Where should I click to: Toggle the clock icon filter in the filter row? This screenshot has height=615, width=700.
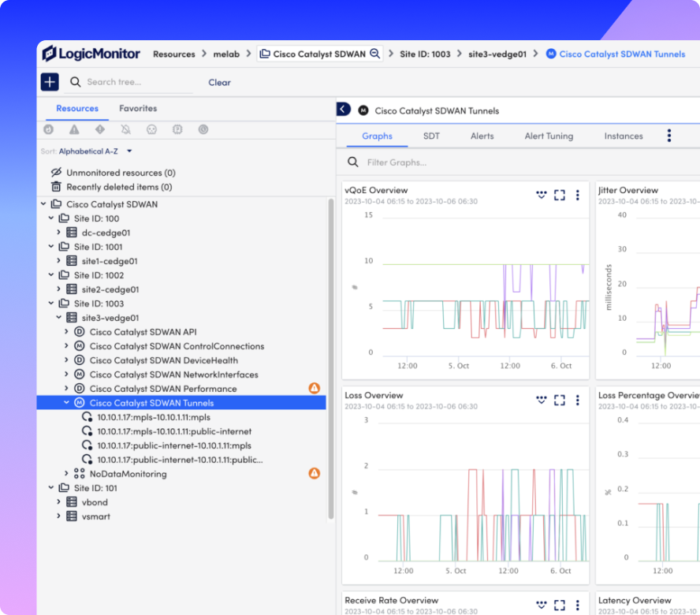pos(203,129)
